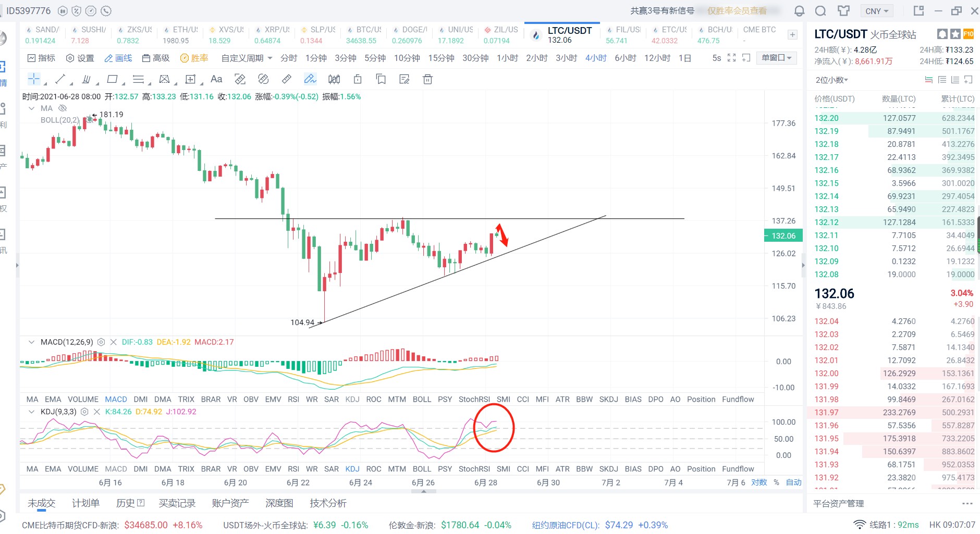
Task: Select the ruler measurement tool
Action: pyautogui.click(x=286, y=79)
